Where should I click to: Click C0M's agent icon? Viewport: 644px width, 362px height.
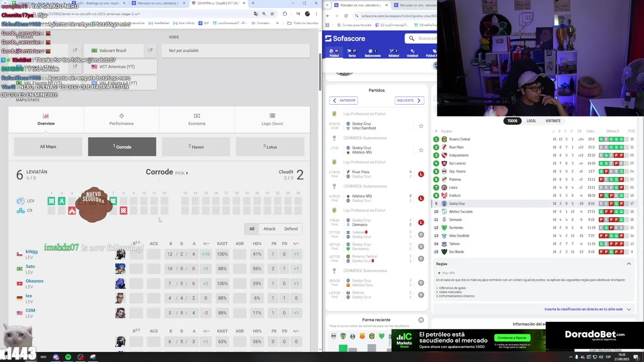(120, 313)
